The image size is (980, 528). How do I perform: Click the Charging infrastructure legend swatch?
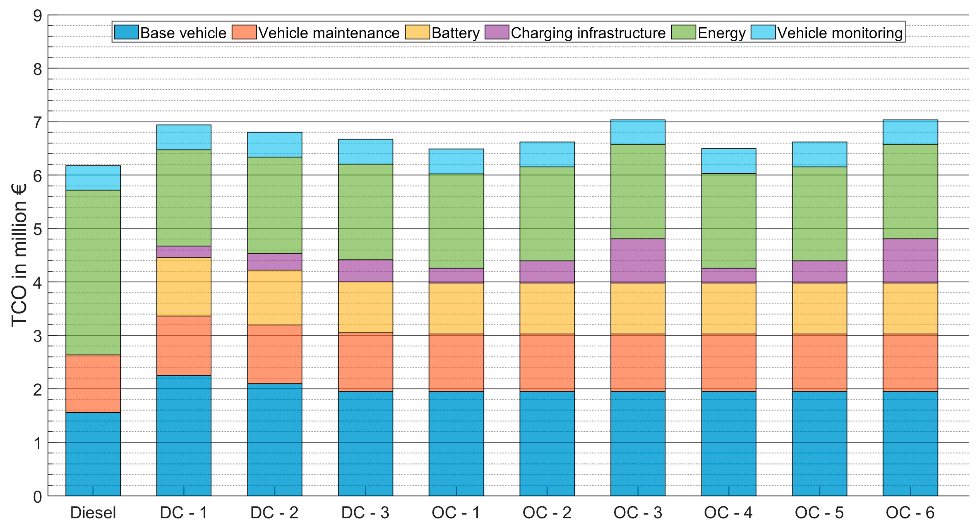click(x=496, y=32)
